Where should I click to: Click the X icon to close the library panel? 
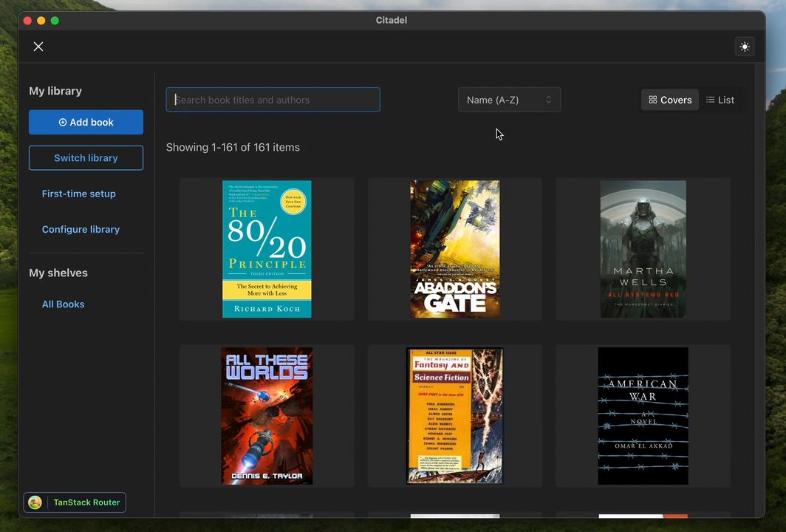[x=38, y=47]
